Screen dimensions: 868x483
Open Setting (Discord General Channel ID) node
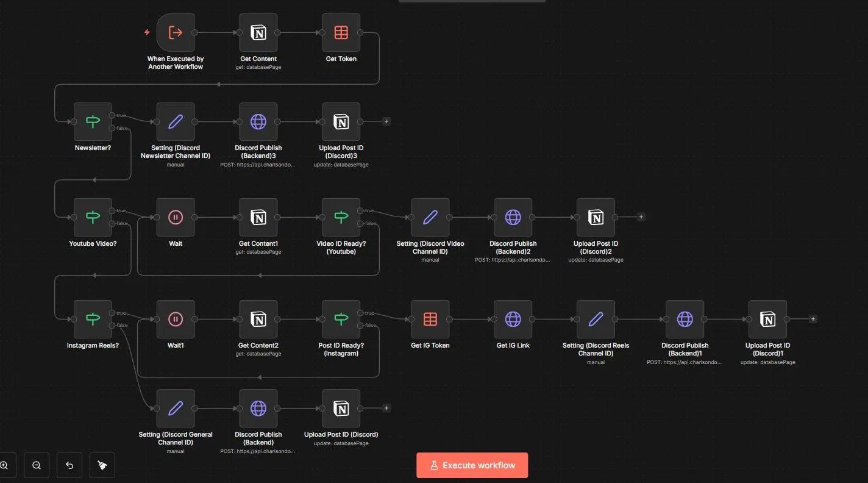176,408
